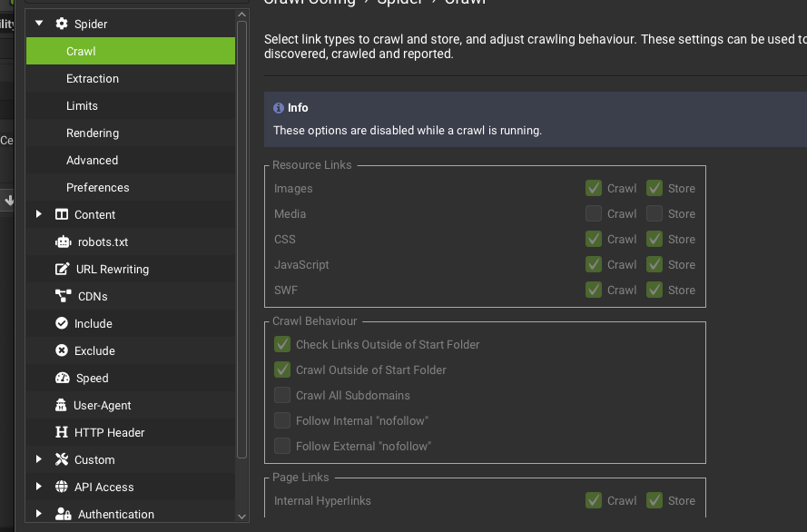Click the robots.txt robot icon
807x532 pixels.
click(63, 242)
